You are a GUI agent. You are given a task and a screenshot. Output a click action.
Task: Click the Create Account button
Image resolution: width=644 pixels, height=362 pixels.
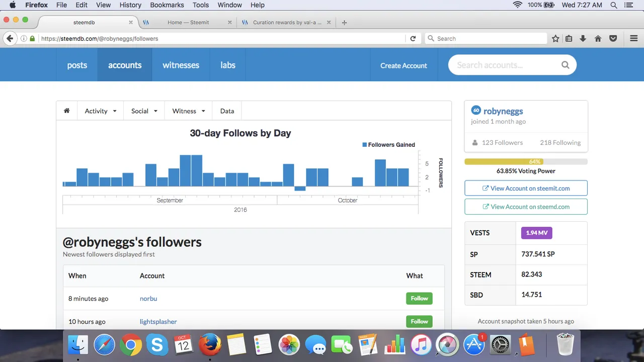coord(404,65)
